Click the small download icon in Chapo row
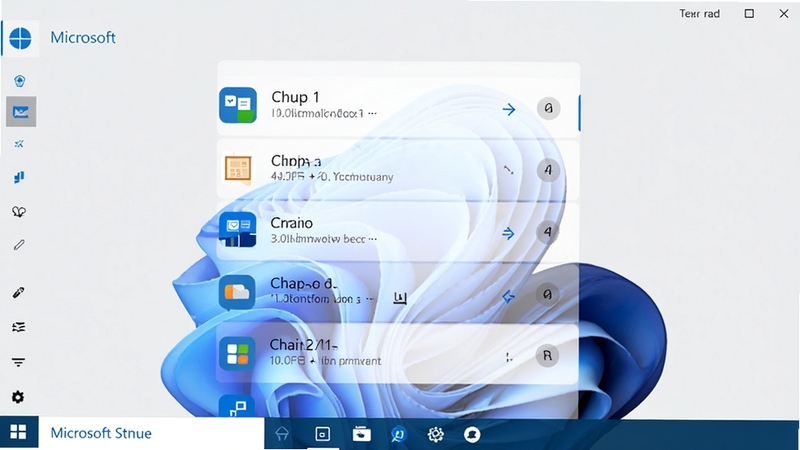This screenshot has width=800, height=450. pyautogui.click(x=400, y=298)
